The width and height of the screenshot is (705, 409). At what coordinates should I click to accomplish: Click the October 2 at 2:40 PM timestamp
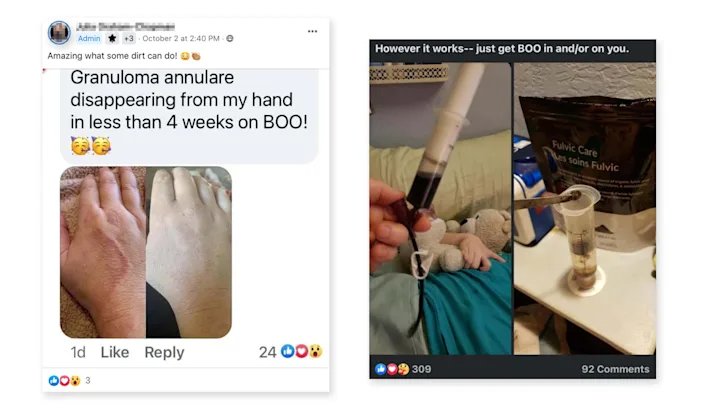click(181, 39)
